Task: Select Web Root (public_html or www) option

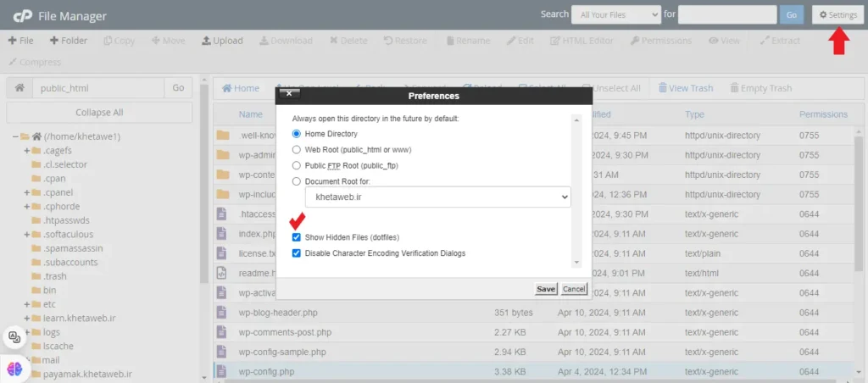Action: (296, 149)
